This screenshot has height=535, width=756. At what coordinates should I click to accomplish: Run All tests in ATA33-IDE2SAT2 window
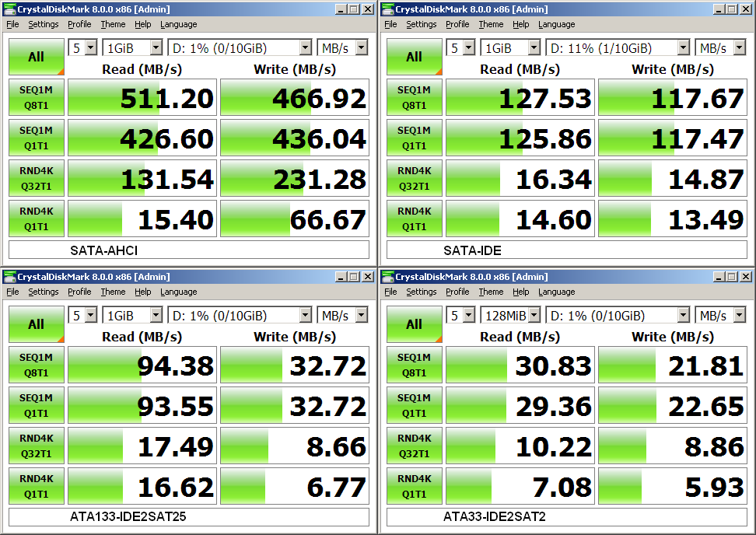[x=414, y=324]
